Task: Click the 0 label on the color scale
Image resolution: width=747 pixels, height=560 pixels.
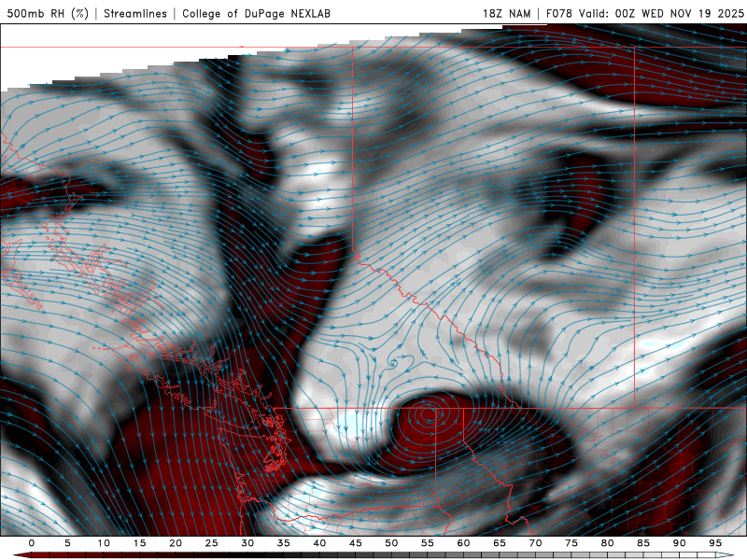Action: [x=32, y=543]
